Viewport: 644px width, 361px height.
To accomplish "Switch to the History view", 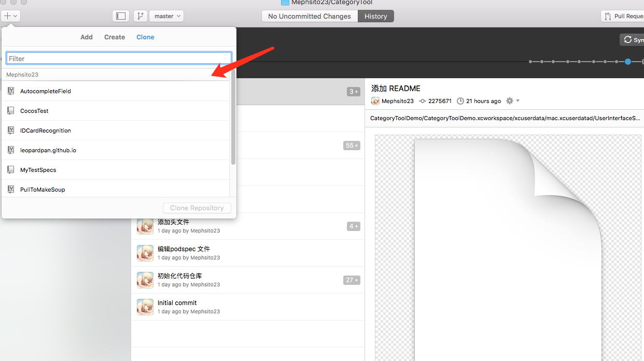I will tap(375, 16).
